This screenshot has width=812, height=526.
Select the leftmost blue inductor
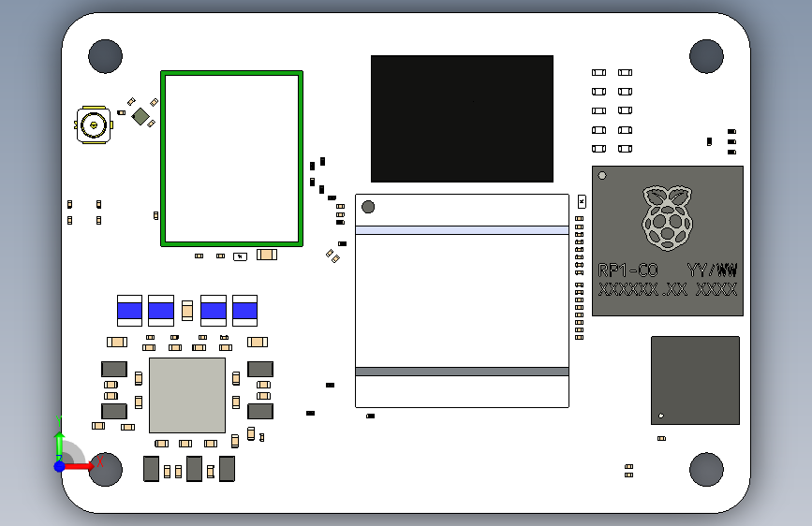pyautogui.click(x=129, y=311)
